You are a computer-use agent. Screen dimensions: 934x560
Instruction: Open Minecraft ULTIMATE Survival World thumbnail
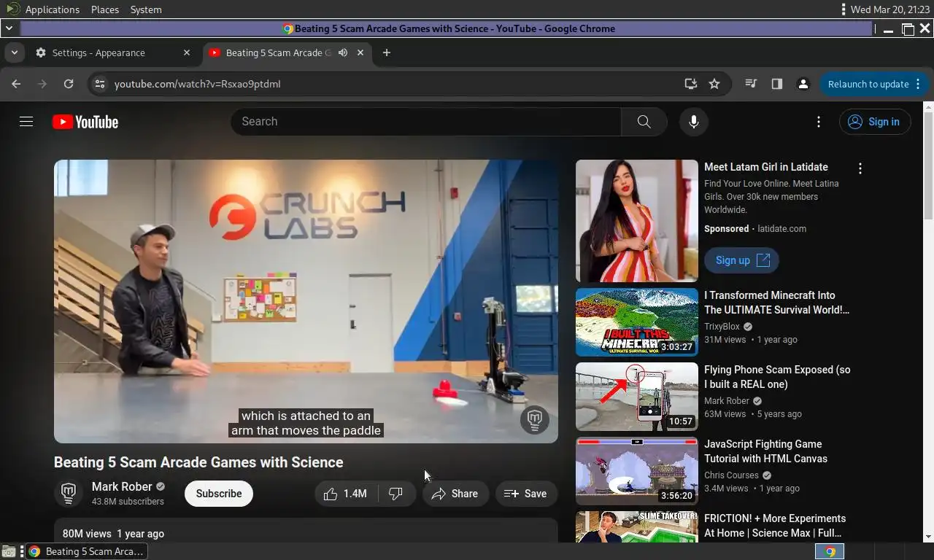coord(636,322)
